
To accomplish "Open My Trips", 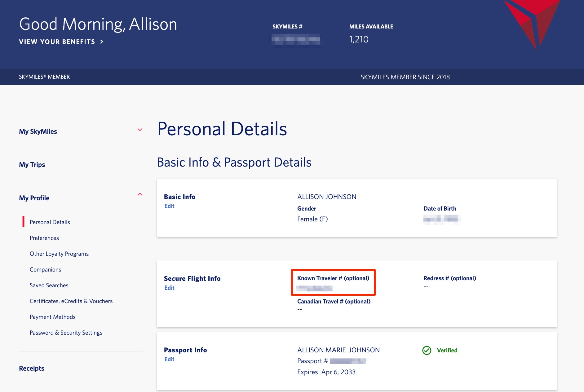I will tap(32, 164).
